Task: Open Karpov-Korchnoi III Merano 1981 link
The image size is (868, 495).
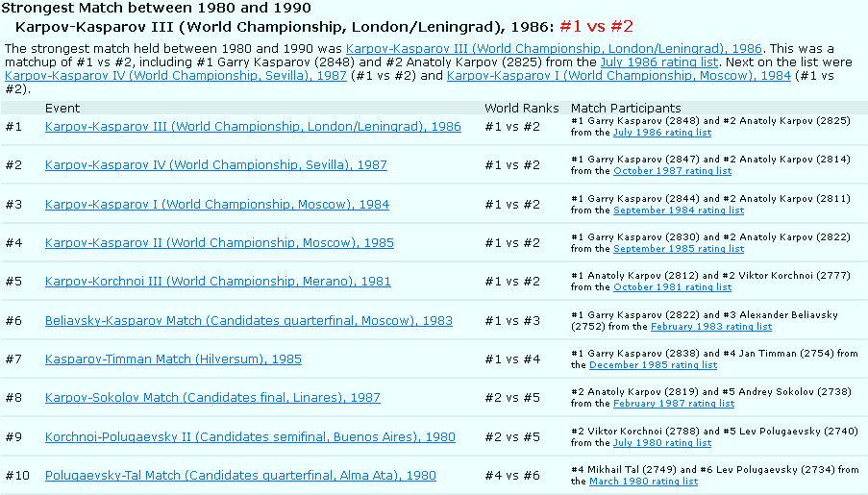Action: tap(204, 283)
